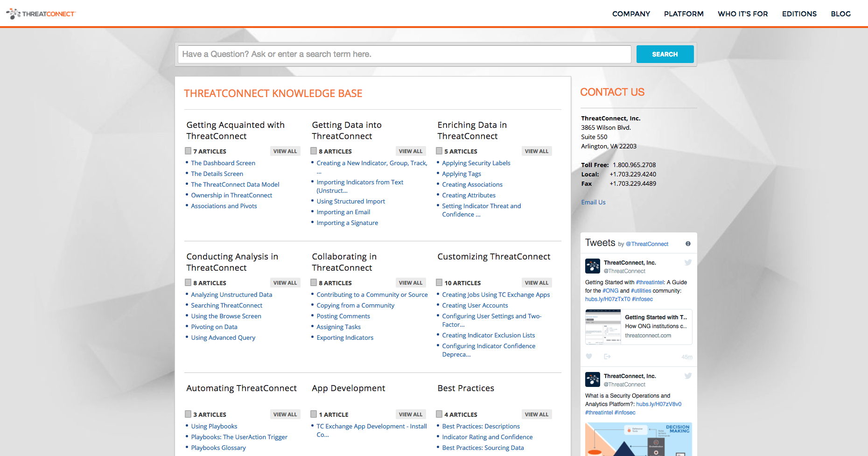View all Getting Acquainted with ThreatConnect articles
The width and height of the screenshot is (868, 456).
(285, 151)
